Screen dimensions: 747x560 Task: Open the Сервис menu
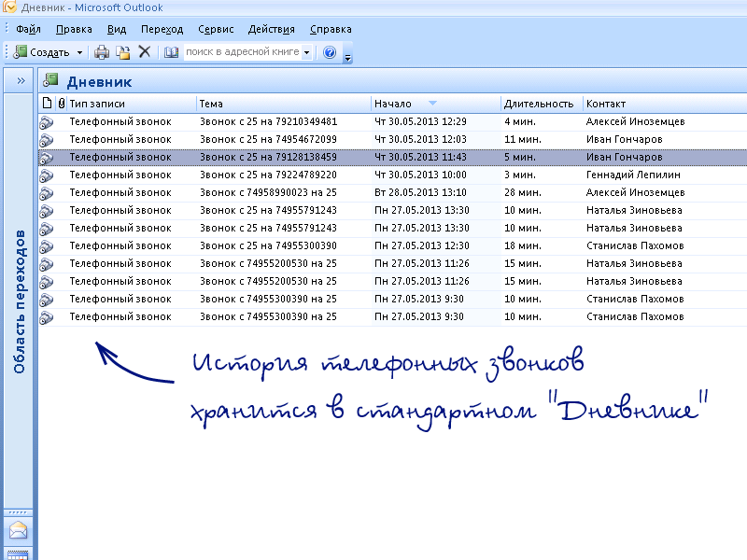pos(216,29)
